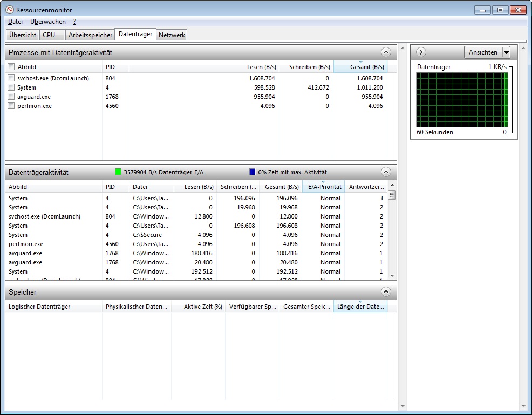This screenshot has width=532, height=415.
Task: Sort disk activity by E/A-Priorität column
Action: tap(323, 187)
